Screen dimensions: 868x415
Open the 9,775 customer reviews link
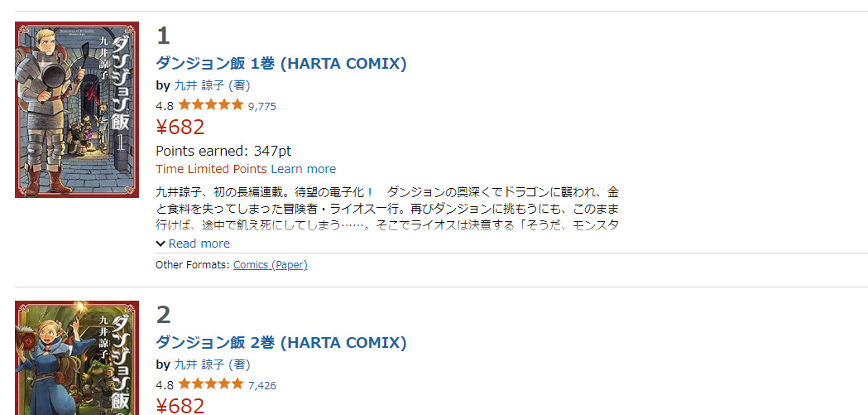tap(262, 106)
